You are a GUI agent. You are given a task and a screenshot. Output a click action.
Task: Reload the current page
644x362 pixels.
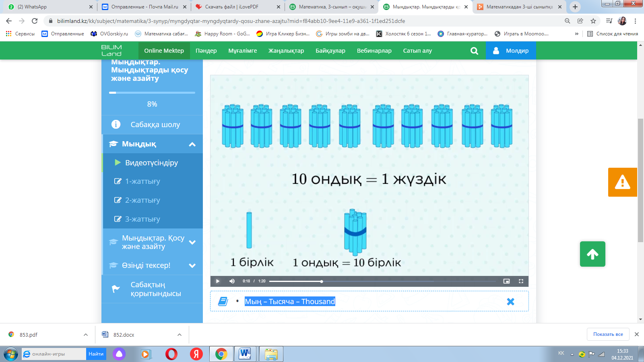coord(35,21)
